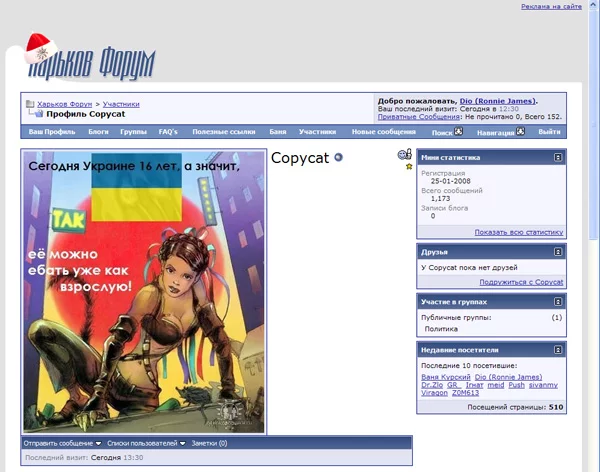Open Полезные ссылки in navbar
Image resolution: width=600 pixels, height=472 pixels.
[x=224, y=132]
